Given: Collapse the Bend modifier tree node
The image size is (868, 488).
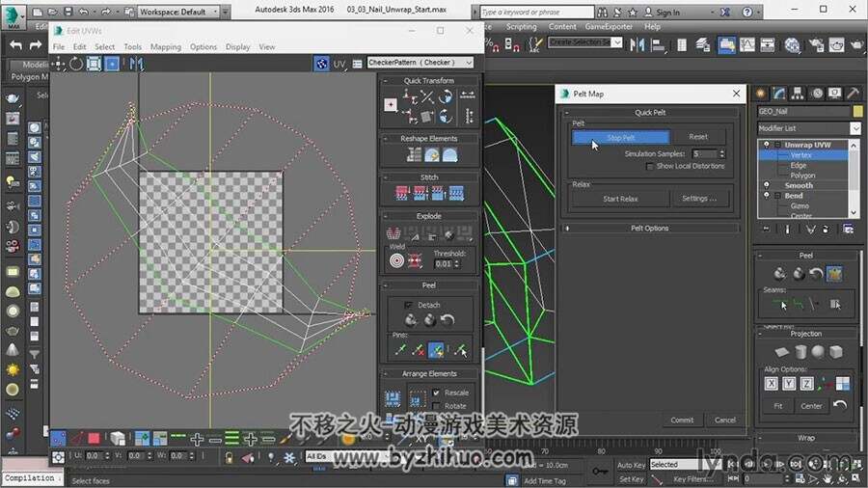Looking at the screenshot, I should tap(777, 196).
